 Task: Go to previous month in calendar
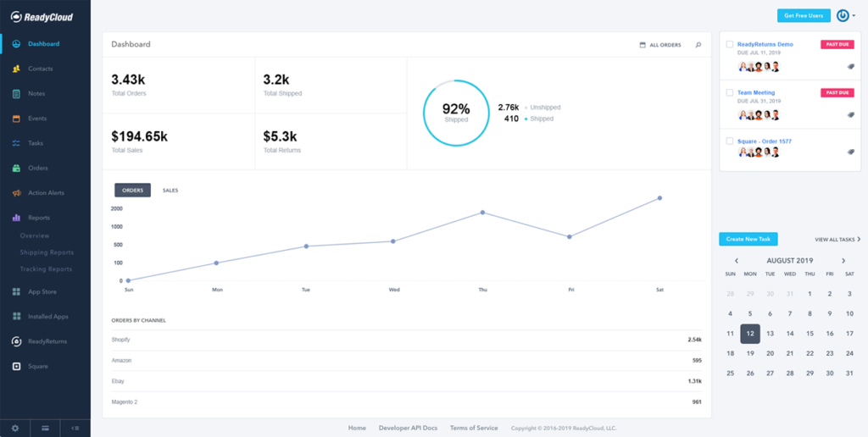pos(737,261)
